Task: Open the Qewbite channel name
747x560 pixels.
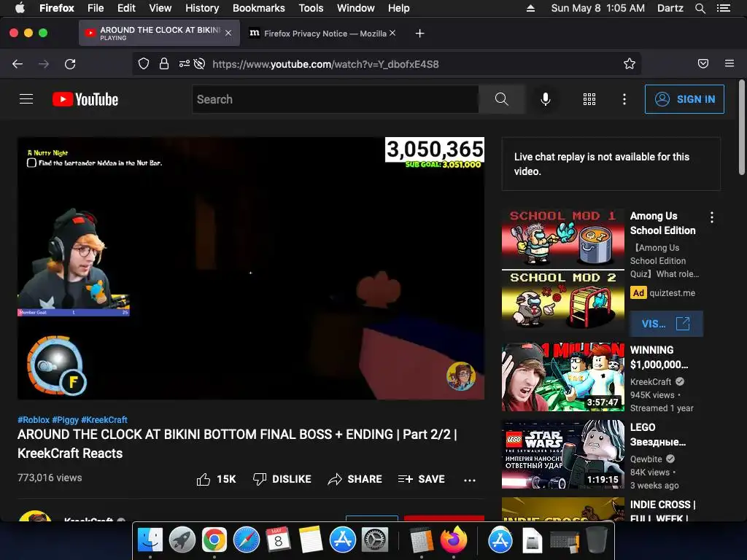Action: click(x=646, y=459)
